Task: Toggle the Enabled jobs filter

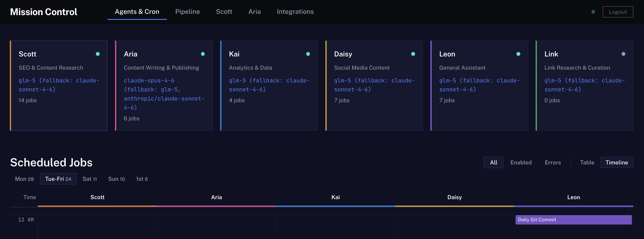Action: point(521,162)
